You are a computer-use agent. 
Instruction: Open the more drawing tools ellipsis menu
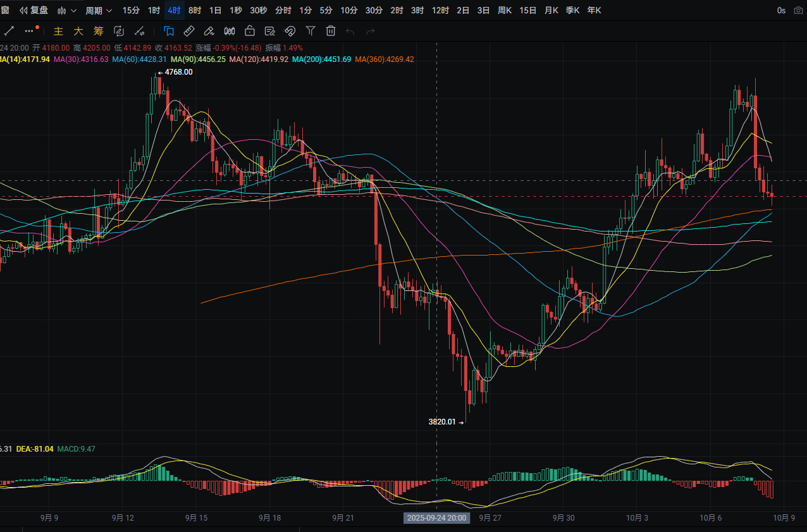click(31, 30)
